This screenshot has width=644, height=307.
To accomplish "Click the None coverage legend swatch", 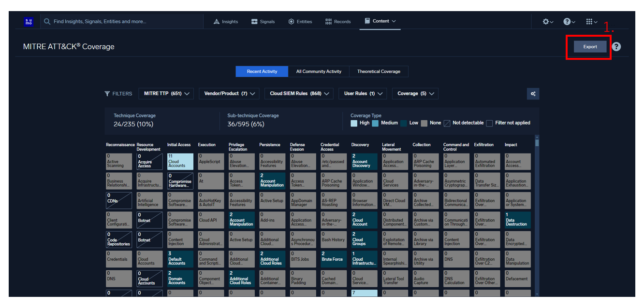I will (424, 123).
